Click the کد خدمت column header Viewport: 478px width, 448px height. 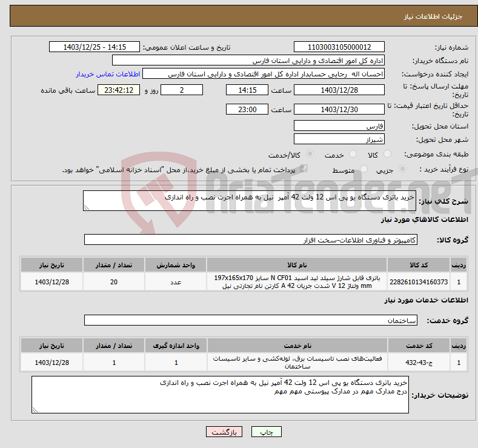point(419,346)
